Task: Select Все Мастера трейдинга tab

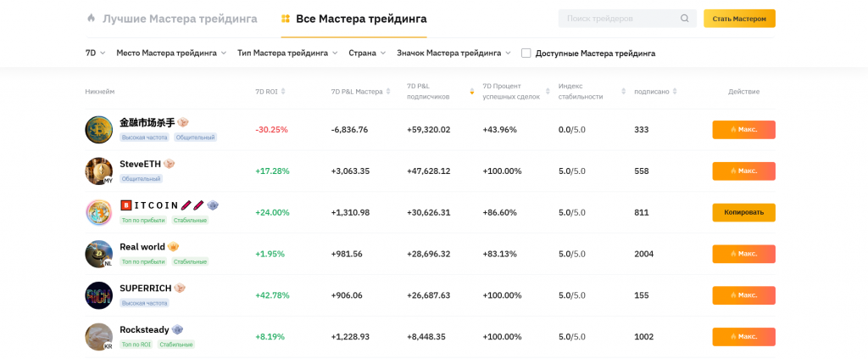Action: click(x=353, y=19)
